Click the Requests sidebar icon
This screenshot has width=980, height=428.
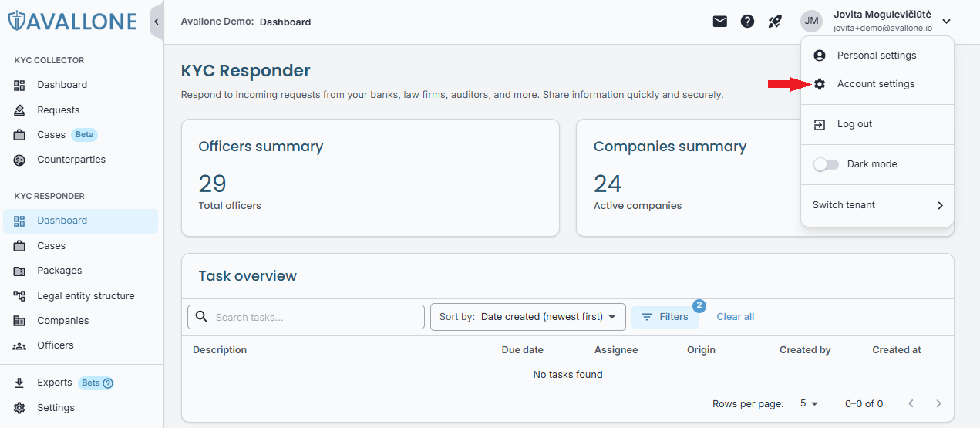(20, 110)
